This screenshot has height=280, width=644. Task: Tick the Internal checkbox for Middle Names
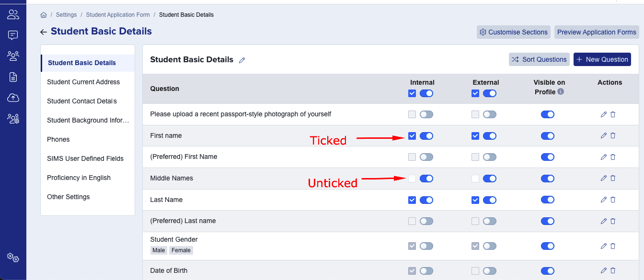click(x=412, y=179)
